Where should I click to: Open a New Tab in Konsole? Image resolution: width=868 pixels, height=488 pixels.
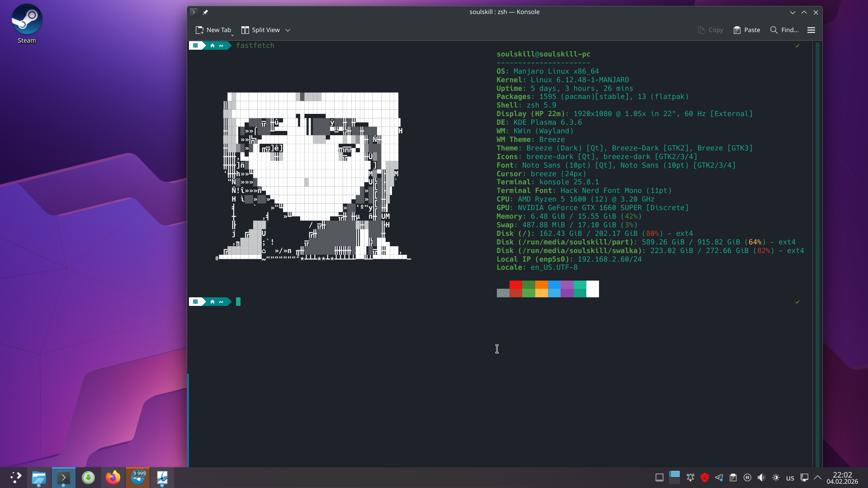[x=213, y=30]
